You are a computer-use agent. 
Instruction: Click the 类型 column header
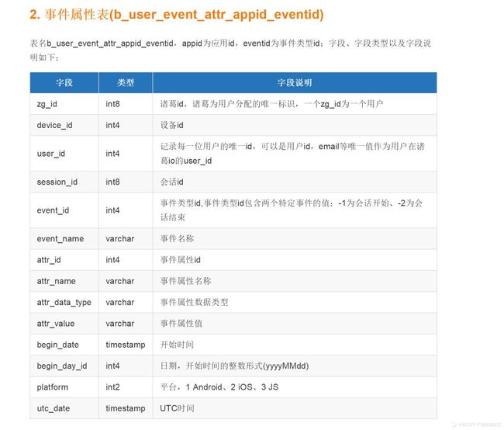(126, 83)
